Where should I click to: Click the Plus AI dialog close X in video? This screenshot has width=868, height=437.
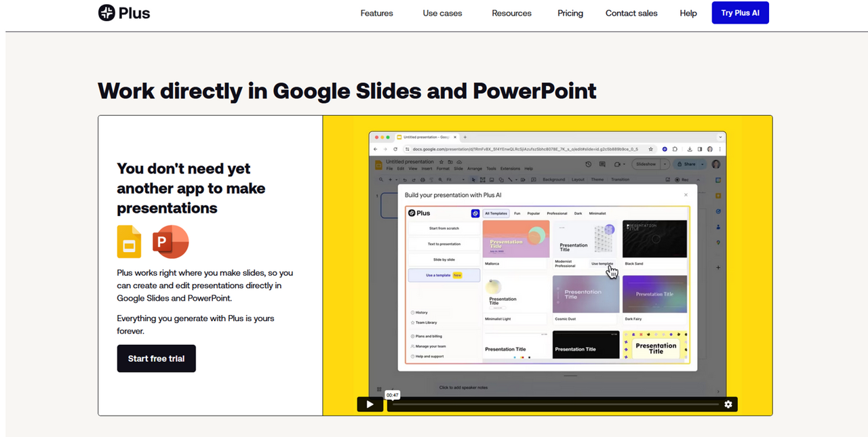(686, 195)
